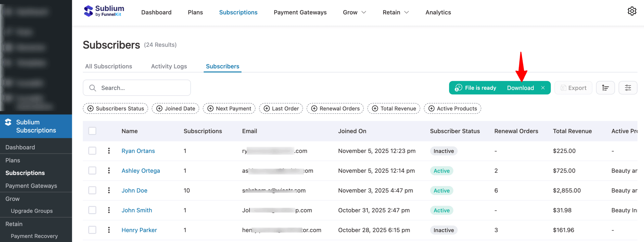Click the search magnifier icon

coord(93,88)
